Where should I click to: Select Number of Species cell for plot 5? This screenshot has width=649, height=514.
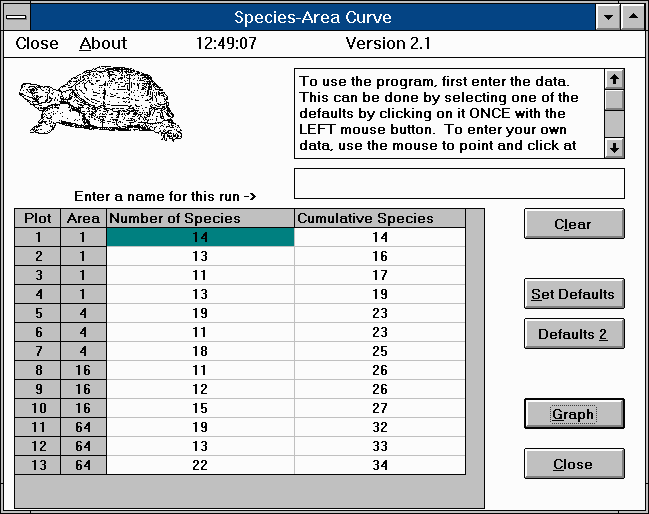[200, 312]
